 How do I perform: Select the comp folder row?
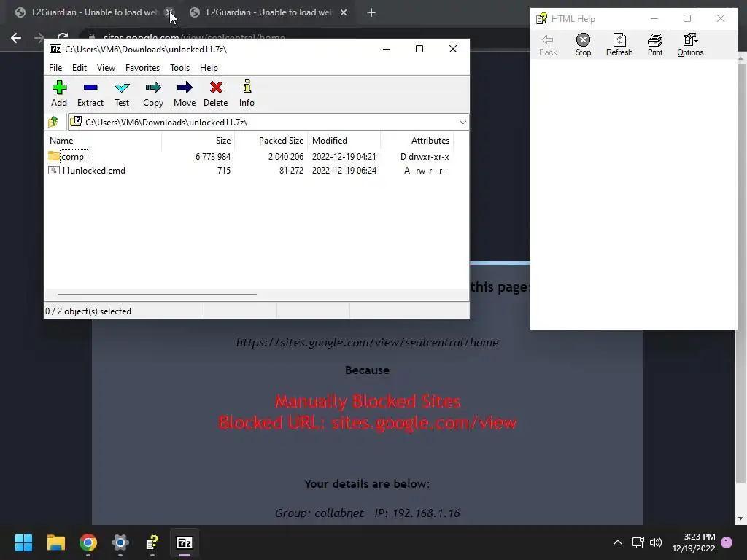tap(249, 156)
